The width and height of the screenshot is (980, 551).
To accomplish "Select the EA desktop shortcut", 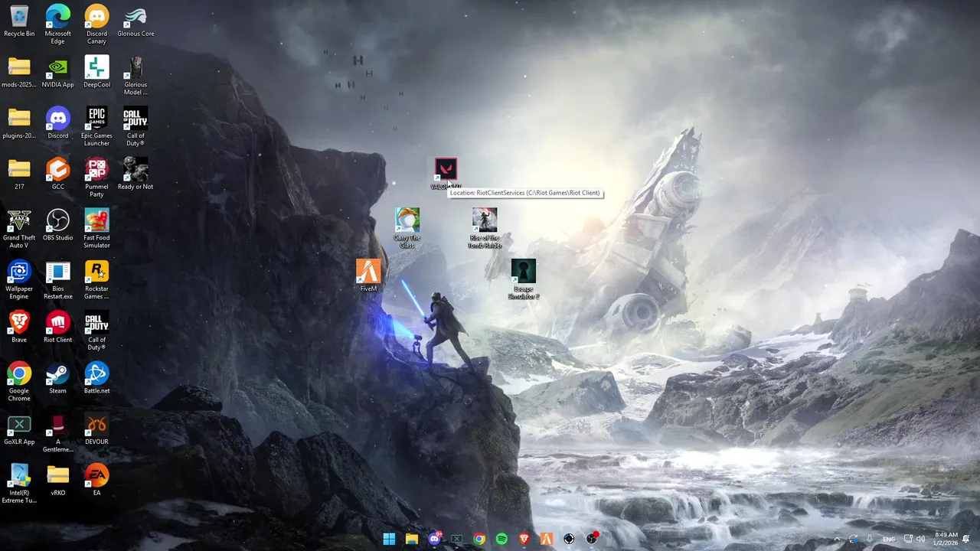I will (96, 481).
